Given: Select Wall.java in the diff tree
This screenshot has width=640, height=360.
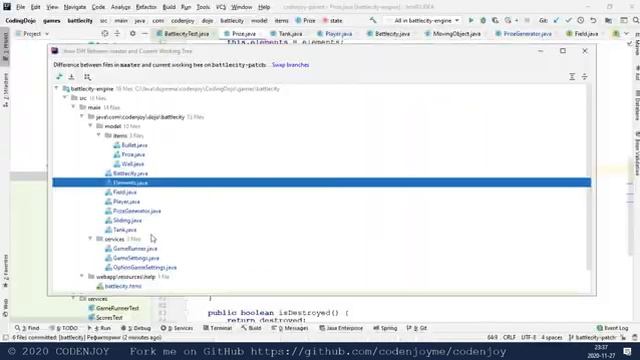Looking at the screenshot, I should click(x=133, y=164).
